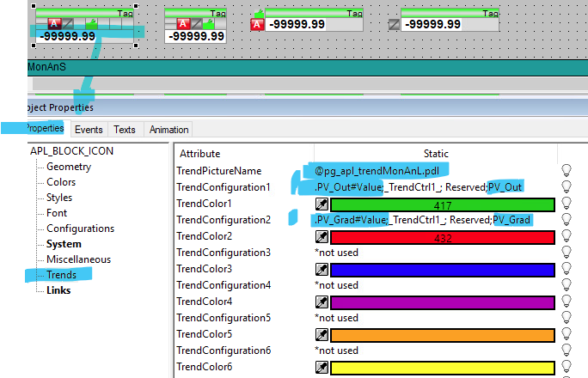
Task: Click the lightbulb icon in TrendConfiguration3 row
Action: [x=567, y=253]
